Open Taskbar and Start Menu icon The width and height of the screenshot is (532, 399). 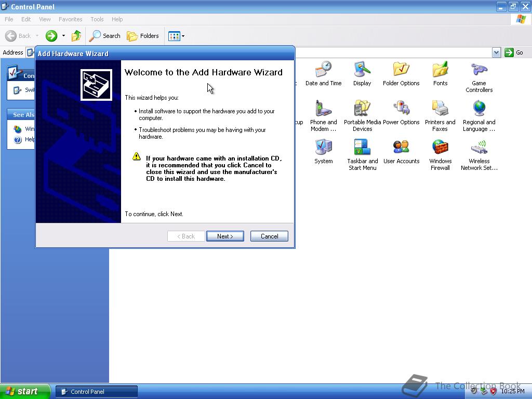[x=362, y=155]
